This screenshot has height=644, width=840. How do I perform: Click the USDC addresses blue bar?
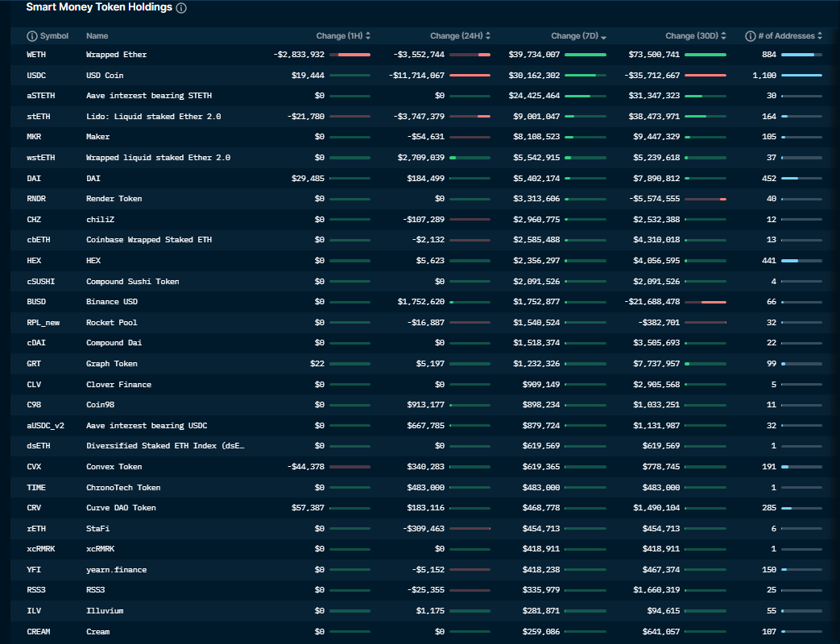coord(801,76)
